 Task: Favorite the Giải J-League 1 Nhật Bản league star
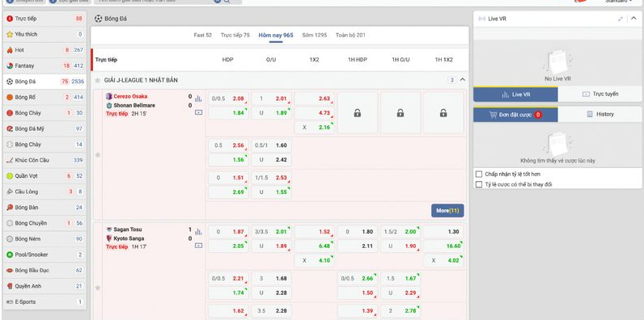pos(98,81)
